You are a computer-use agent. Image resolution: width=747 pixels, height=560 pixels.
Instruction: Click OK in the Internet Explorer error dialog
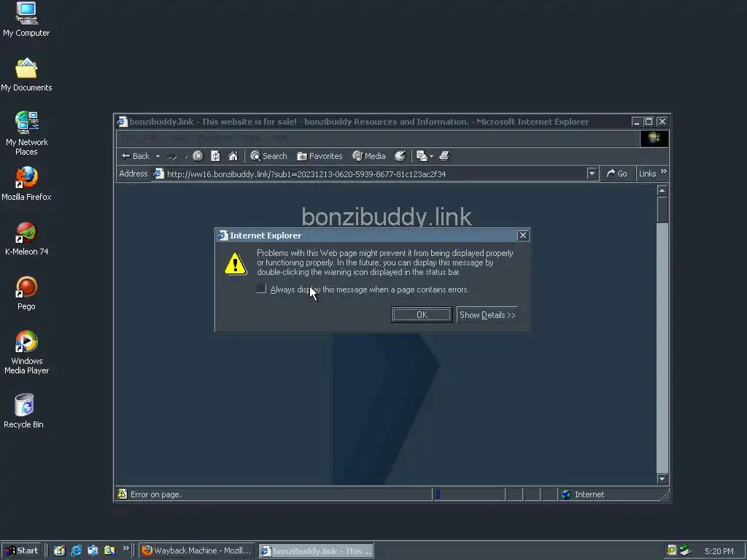click(422, 315)
